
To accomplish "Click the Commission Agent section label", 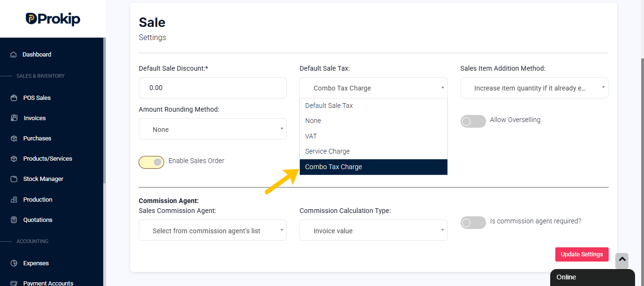I will click(169, 201).
